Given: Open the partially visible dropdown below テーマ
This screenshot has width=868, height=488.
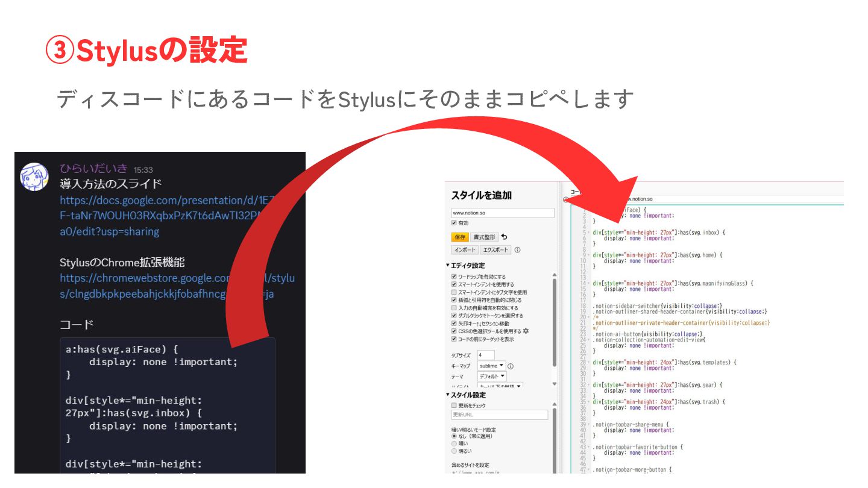Looking at the screenshot, I should pyautogui.click(x=500, y=386).
